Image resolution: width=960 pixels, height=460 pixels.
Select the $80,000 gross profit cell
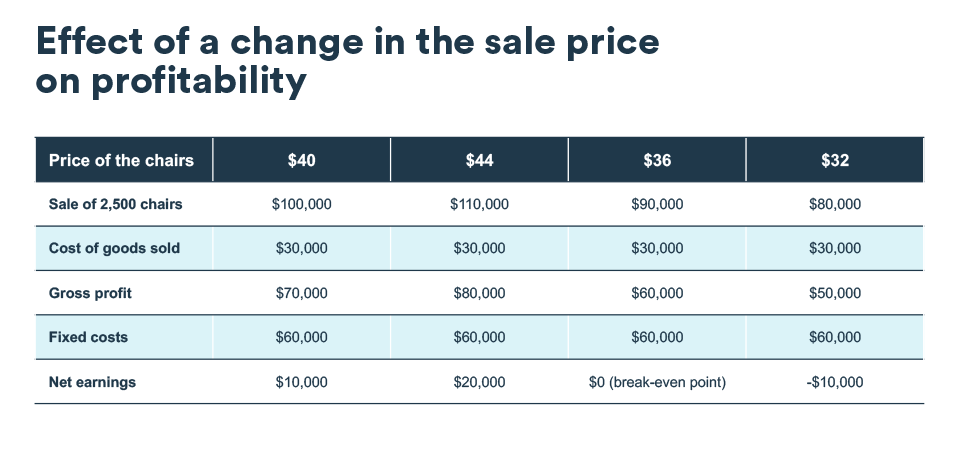coord(479,294)
